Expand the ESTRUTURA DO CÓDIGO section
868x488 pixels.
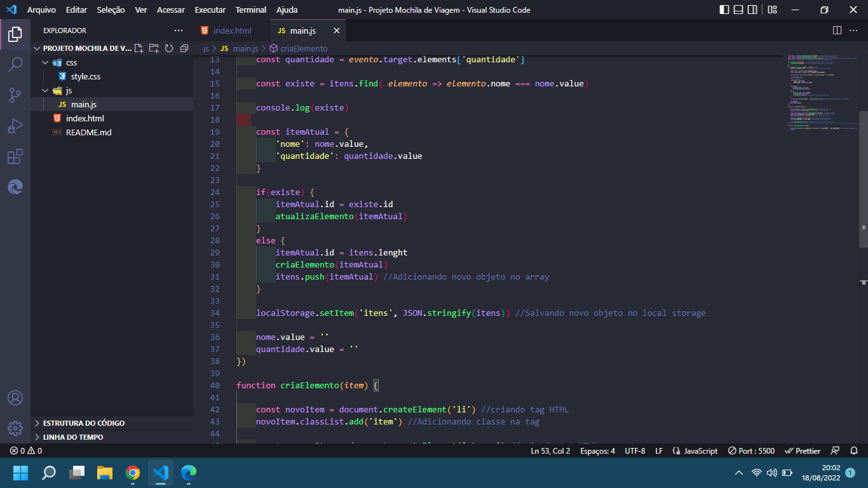tap(112, 423)
